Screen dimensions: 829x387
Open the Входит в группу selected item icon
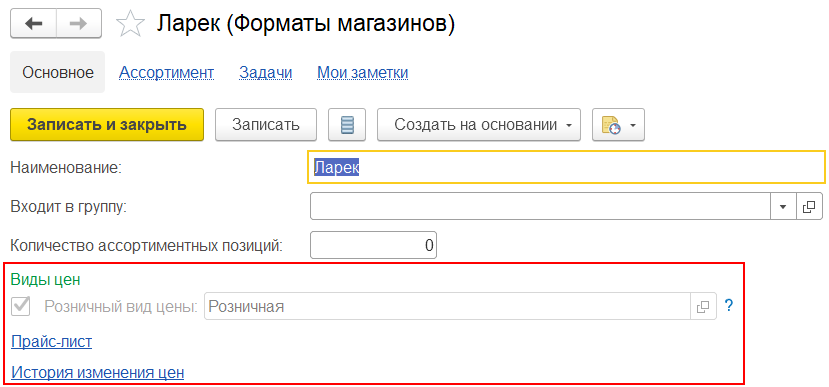[x=809, y=207]
